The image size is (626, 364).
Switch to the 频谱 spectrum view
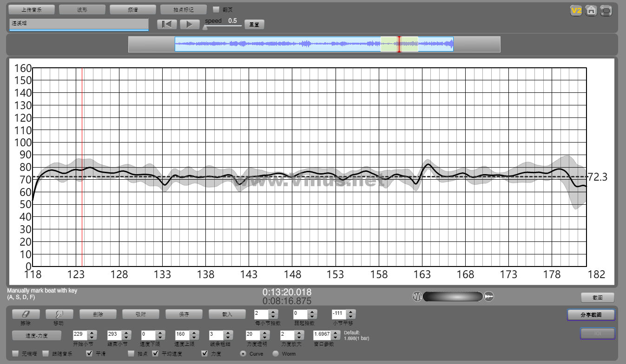(133, 10)
